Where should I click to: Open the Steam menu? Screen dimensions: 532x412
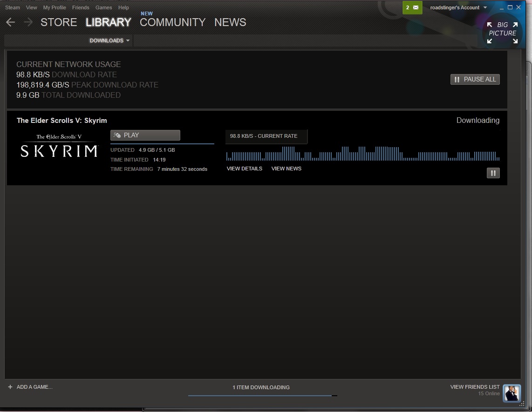pyautogui.click(x=13, y=7)
